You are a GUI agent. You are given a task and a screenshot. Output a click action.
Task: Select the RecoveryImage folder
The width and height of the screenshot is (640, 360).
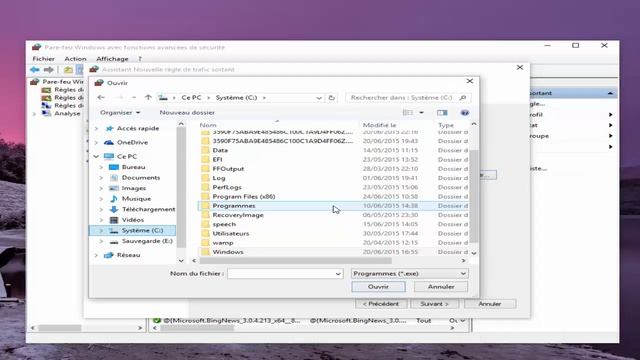pos(238,215)
